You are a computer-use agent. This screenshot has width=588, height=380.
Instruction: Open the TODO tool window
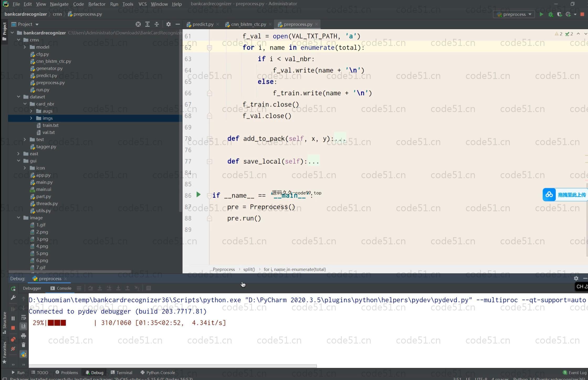click(x=40, y=373)
